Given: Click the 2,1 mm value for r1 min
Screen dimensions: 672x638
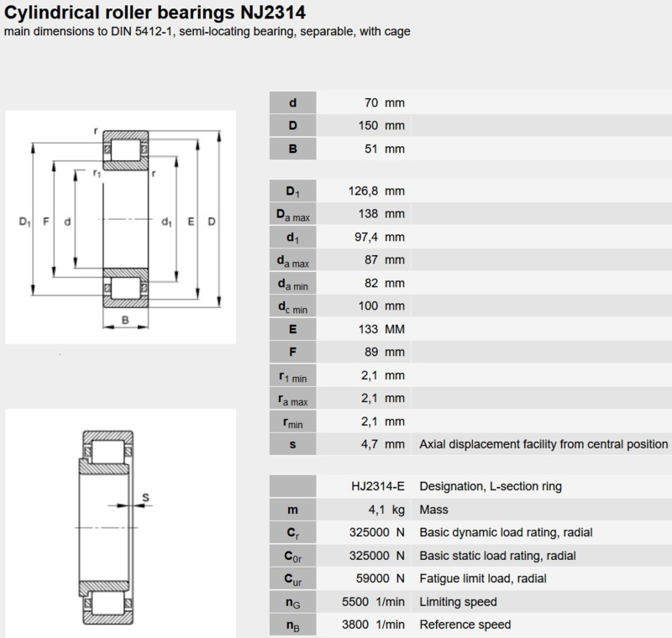Looking at the screenshot, I should (383, 375).
